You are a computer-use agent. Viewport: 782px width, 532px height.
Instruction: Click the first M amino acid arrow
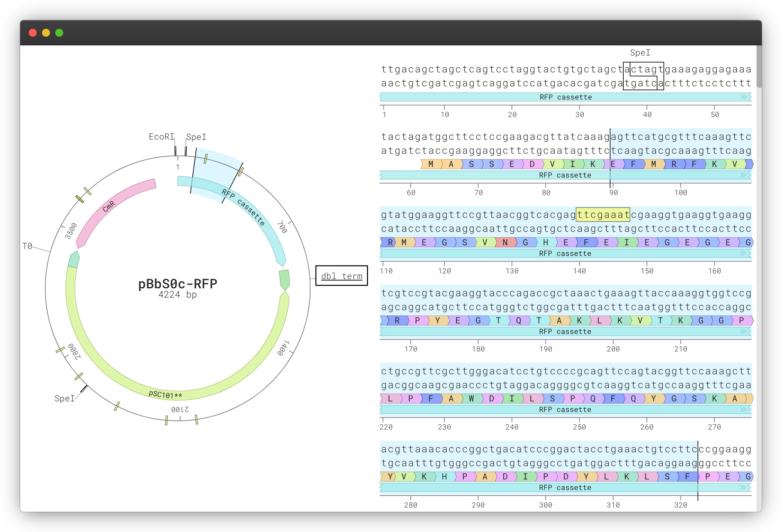point(431,164)
